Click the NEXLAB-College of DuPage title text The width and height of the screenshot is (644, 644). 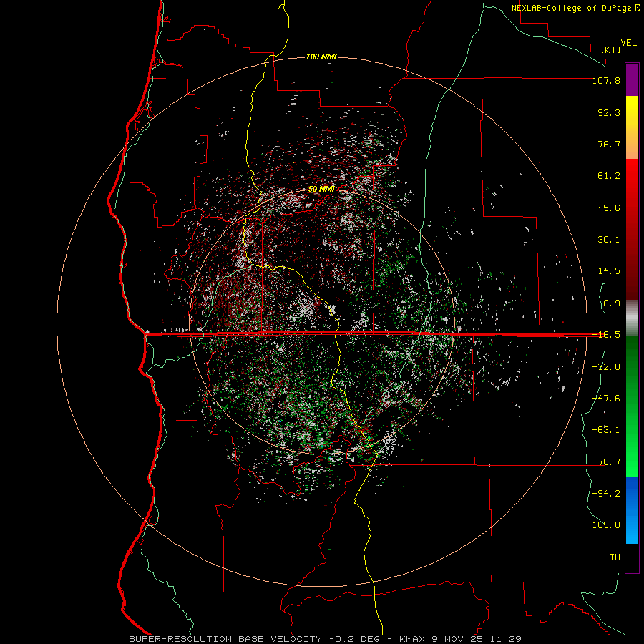pyautogui.click(x=576, y=8)
